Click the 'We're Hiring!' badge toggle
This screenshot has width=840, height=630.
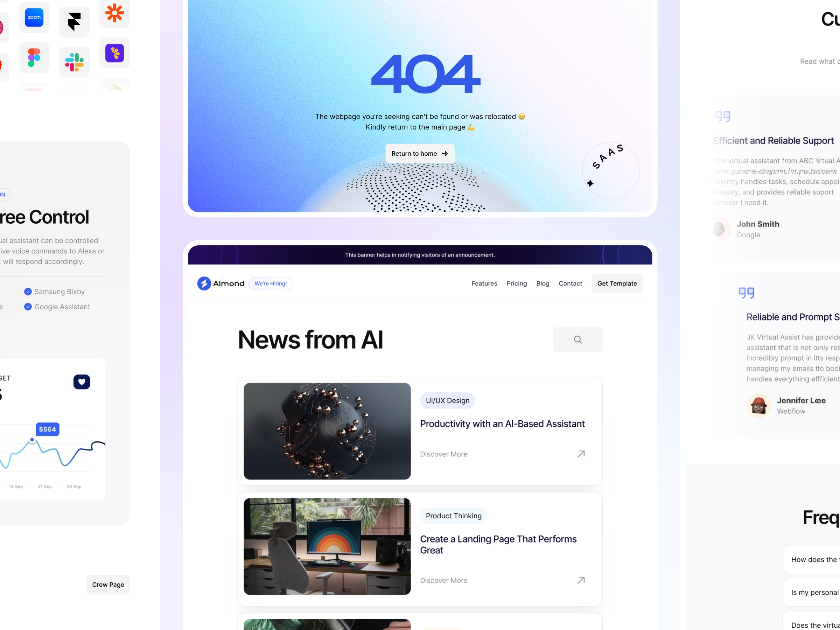(x=269, y=283)
